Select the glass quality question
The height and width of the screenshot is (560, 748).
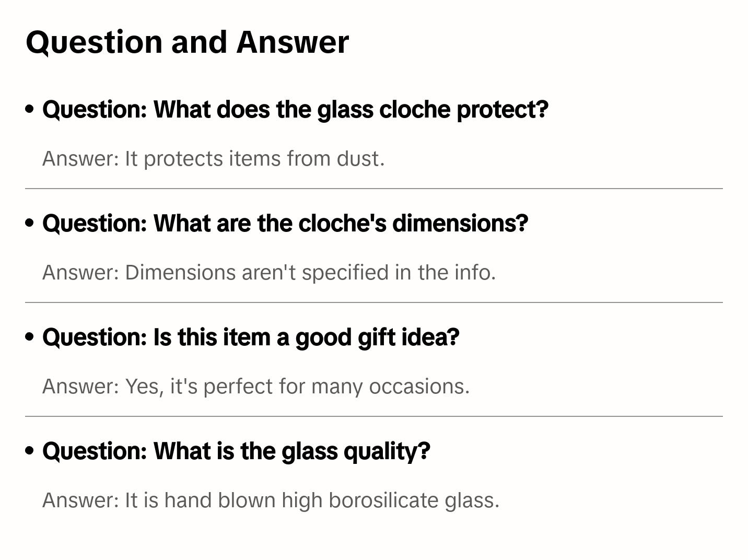coord(236,451)
